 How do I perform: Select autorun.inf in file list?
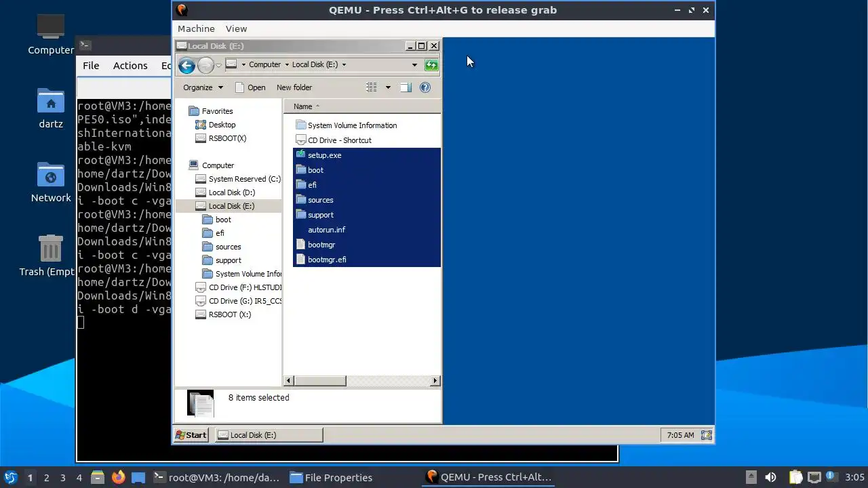(x=326, y=230)
